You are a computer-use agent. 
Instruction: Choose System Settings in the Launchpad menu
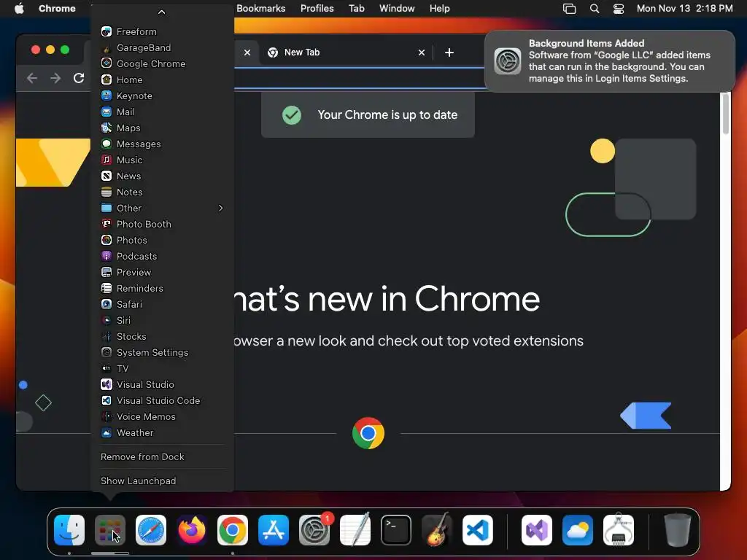[x=162, y=352]
